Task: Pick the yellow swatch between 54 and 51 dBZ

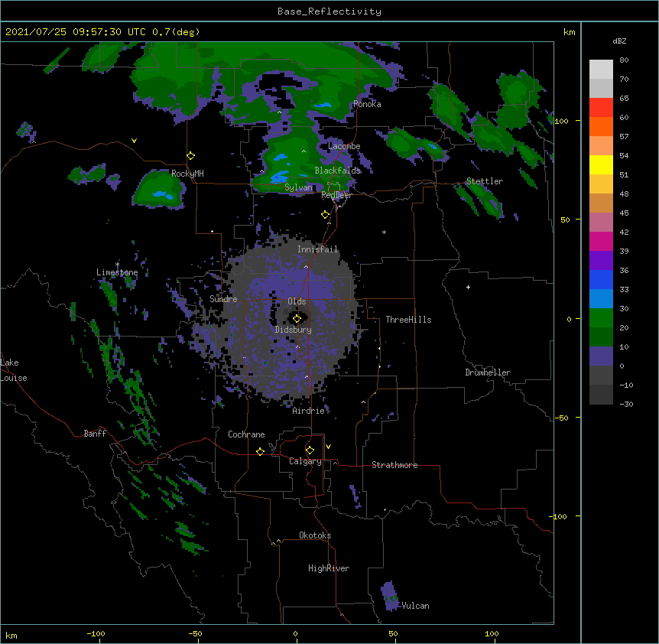Action: [601, 164]
